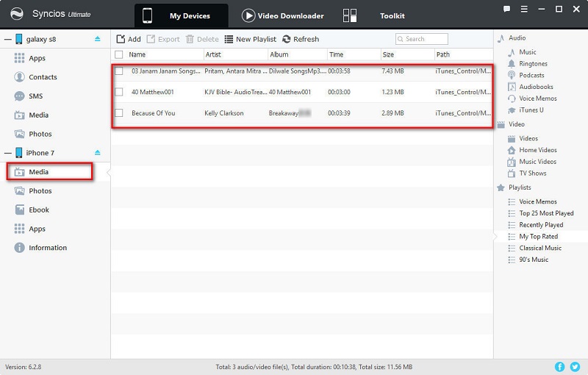The height and width of the screenshot is (375, 588).
Task: Open Photos under galaxy s8
Action: (33, 134)
